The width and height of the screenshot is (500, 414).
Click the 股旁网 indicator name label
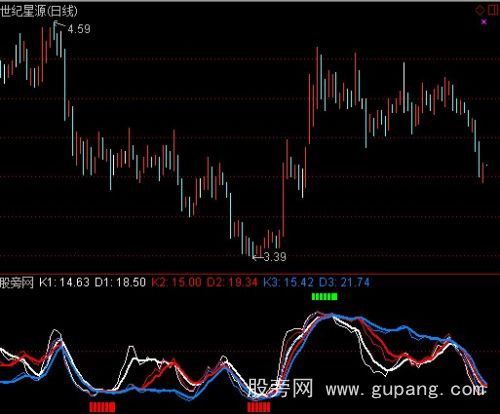coord(17,283)
